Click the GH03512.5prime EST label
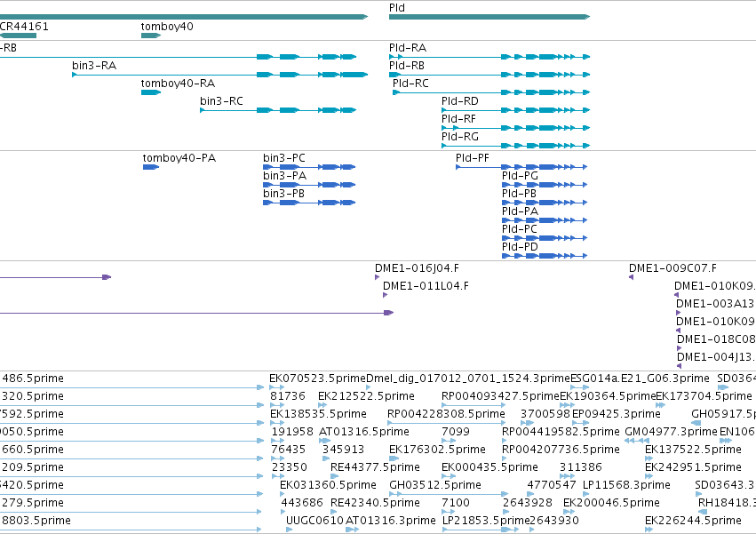Screen dimensions: 756x534 point(435,486)
